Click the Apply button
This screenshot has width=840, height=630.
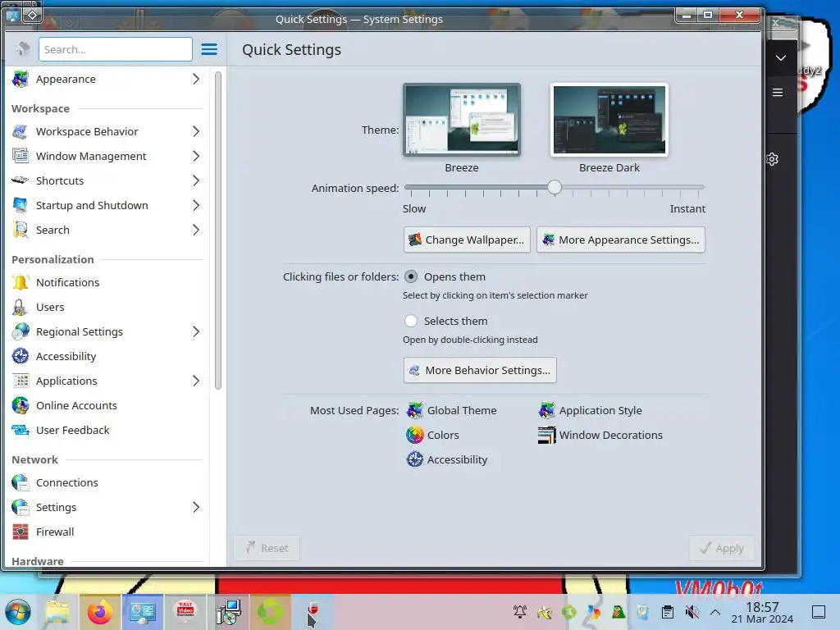(722, 549)
